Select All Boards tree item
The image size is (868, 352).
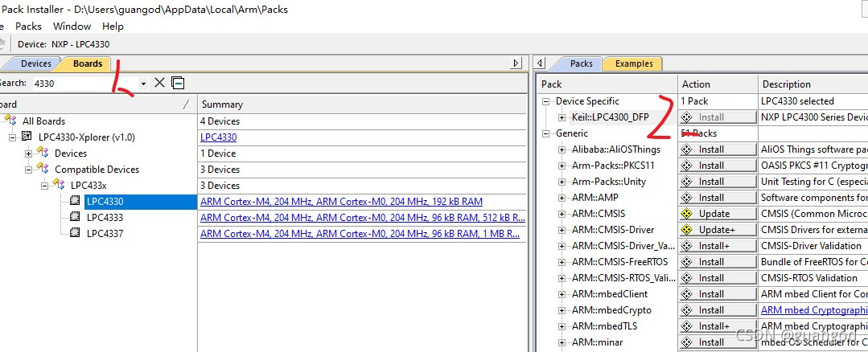tap(43, 121)
